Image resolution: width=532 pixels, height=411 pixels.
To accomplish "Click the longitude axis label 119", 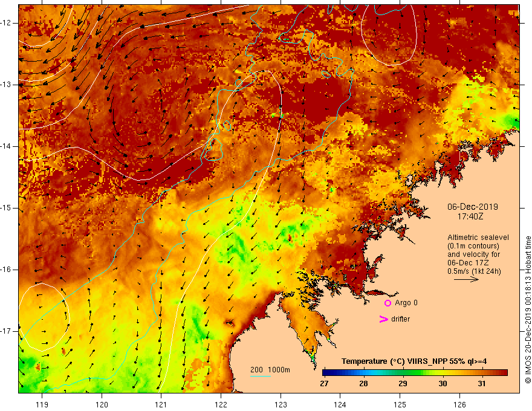I will coord(42,404).
